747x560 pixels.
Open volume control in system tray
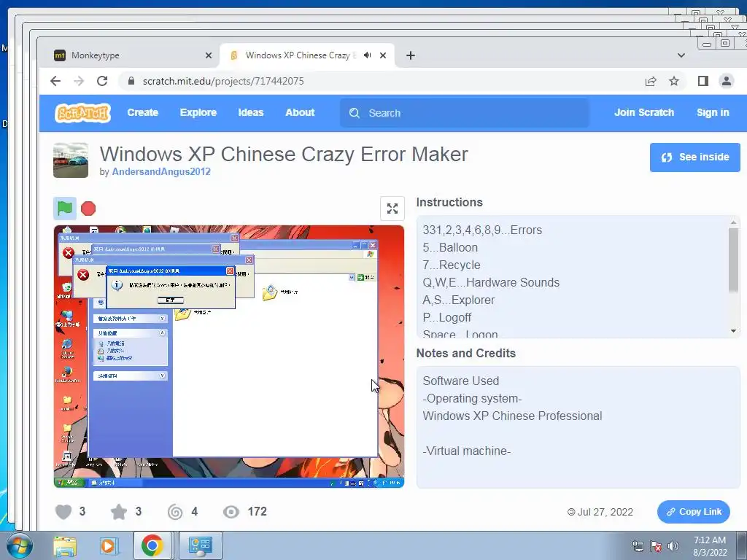(x=673, y=546)
